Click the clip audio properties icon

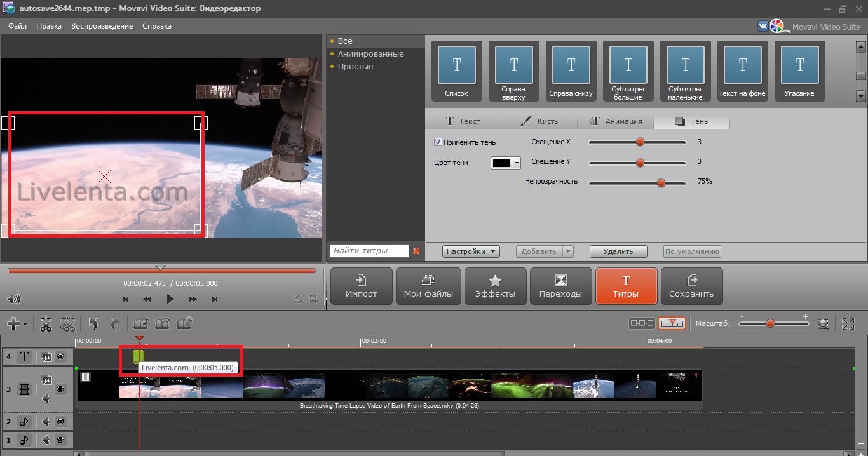coord(140,324)
